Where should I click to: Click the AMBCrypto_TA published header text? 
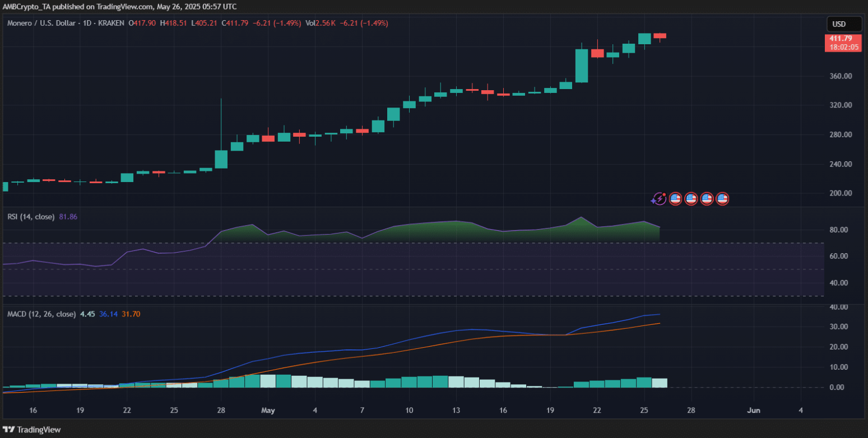click(119, 6)
